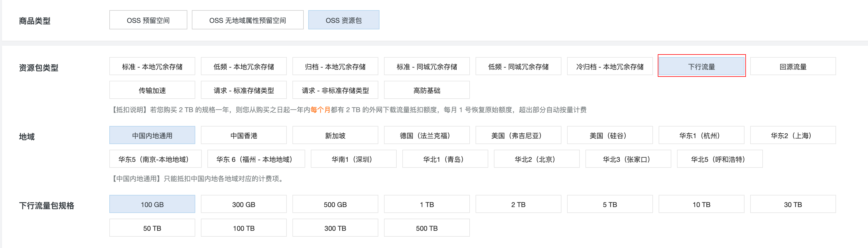
Task: Select 高防基础 resource package type
Action: (427, 90)
